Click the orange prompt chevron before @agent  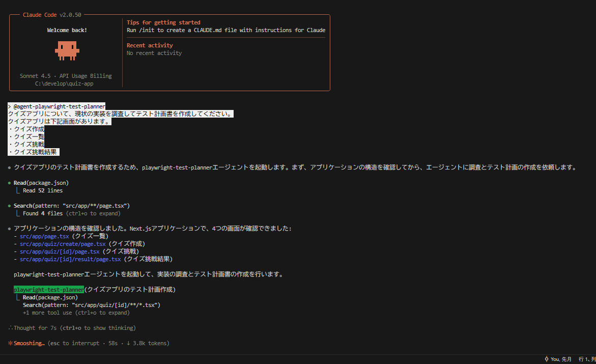(x=10, y=106)
